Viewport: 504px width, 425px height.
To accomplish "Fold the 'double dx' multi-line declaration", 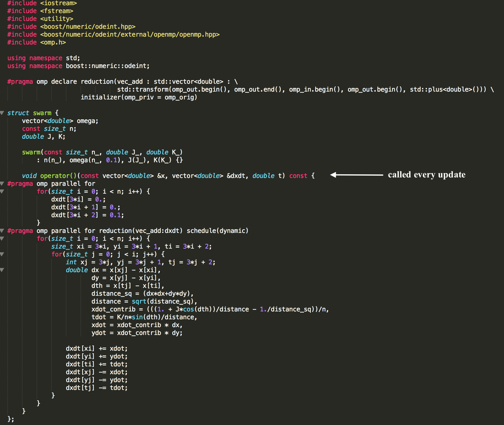I will tap(2, 270).
